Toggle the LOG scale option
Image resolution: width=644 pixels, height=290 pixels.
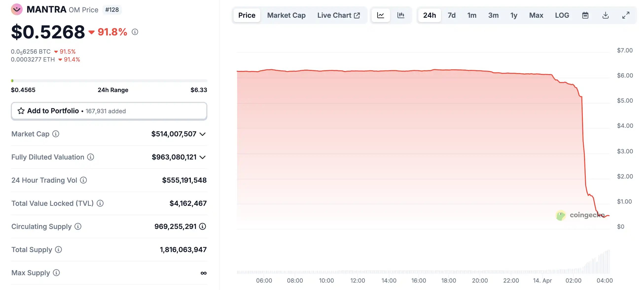[562, 15]
